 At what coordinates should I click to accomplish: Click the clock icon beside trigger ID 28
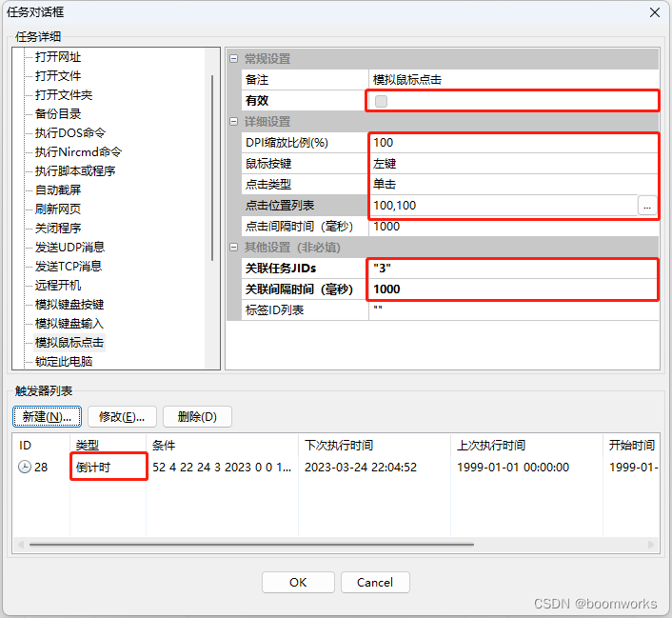[25, 467]
